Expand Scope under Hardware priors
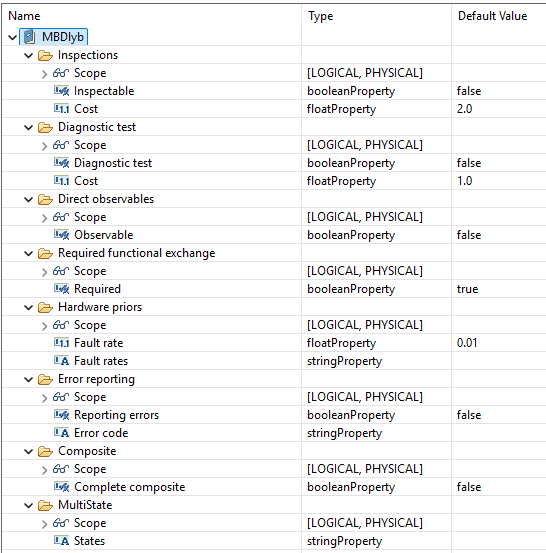Image resolution: width=546 pixels, height=553 pixels. pyautogui.click(x=44, y=326)
